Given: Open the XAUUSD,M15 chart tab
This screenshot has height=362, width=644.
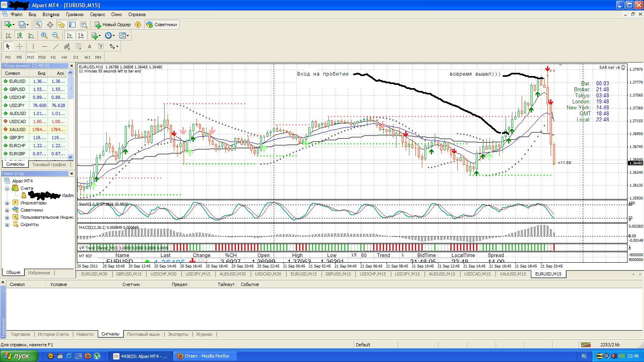Looking at the screenshot, I should [513, 274].
